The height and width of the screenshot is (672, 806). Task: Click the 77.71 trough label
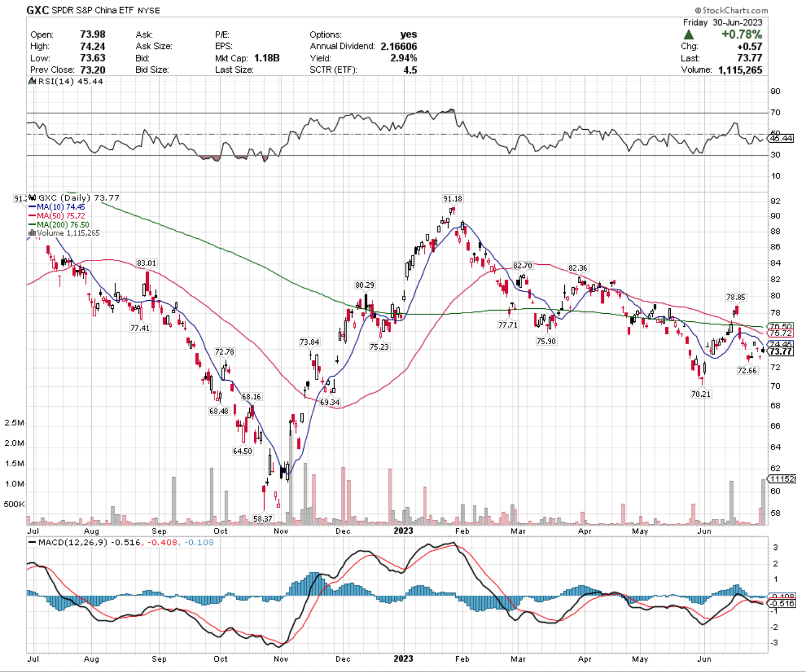point(508,325)
